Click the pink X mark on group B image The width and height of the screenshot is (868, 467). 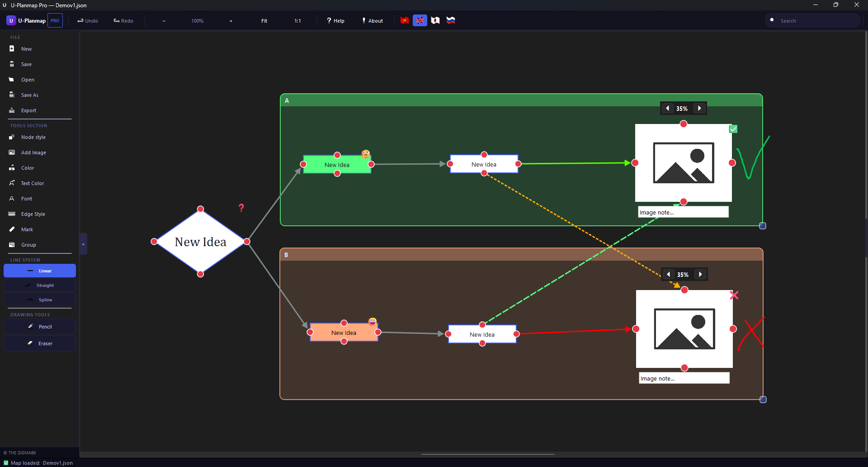pos(734,295)
